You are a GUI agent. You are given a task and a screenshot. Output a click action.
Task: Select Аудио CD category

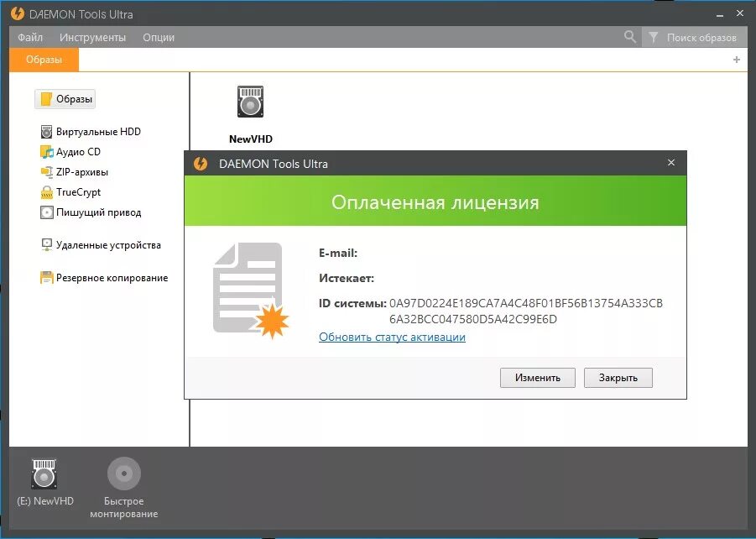[70, 151]
